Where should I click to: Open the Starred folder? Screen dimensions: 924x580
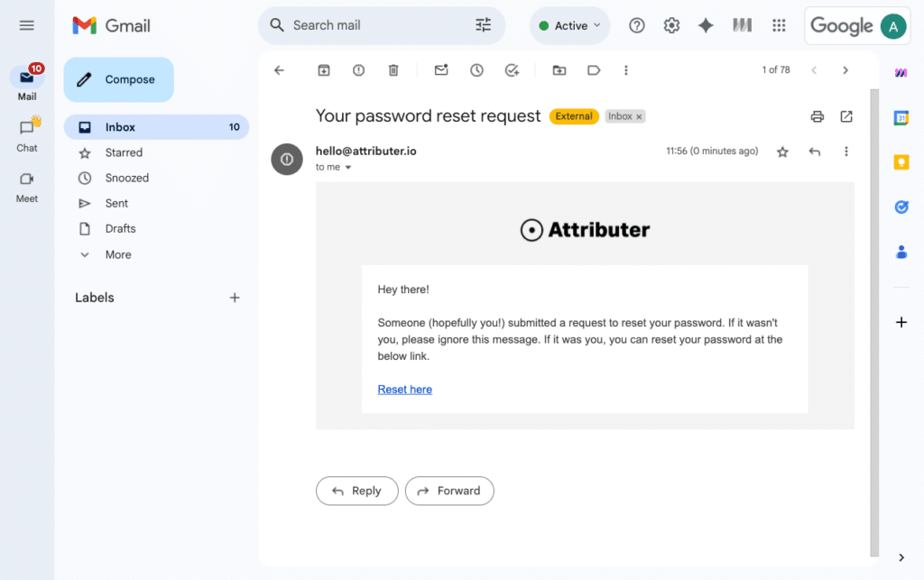click(x=123, y=152)
